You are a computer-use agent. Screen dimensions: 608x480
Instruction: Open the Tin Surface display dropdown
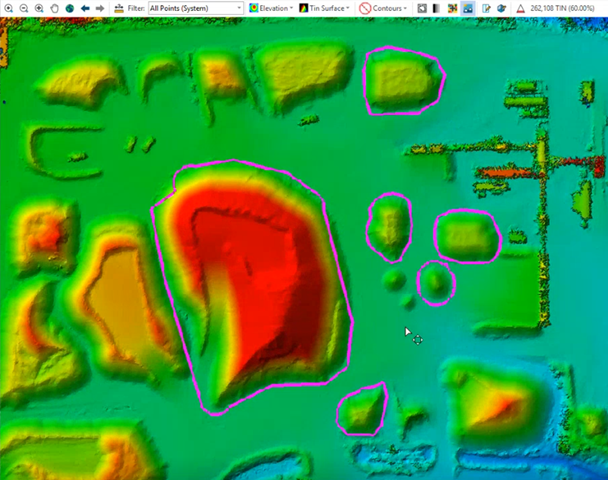click(x=325, y=8)
